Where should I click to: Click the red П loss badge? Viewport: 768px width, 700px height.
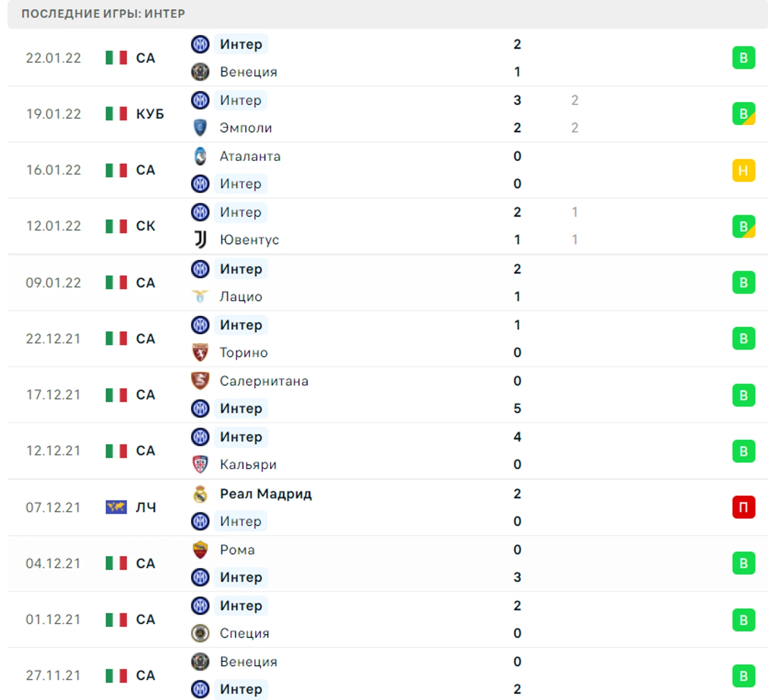(743, 508)
